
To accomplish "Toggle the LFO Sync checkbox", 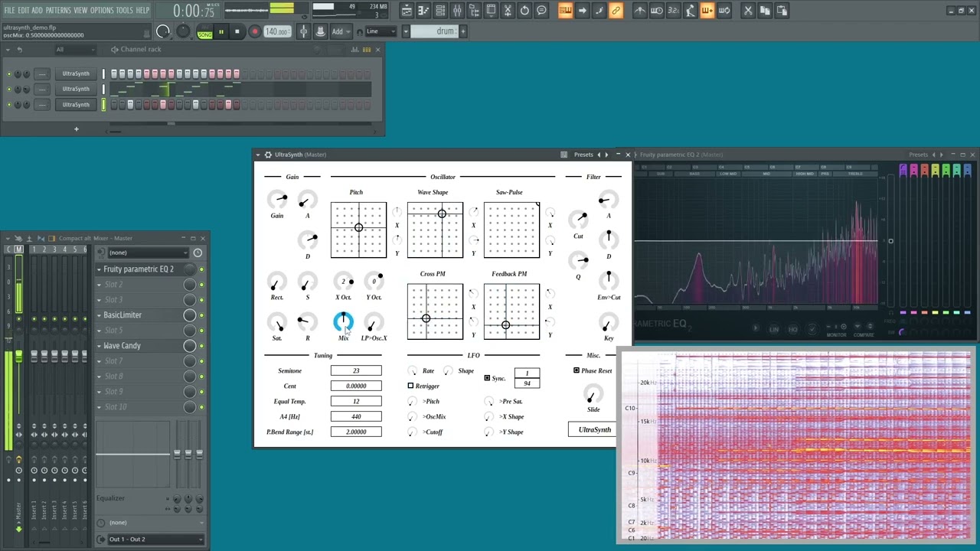I will coord(487,378).
